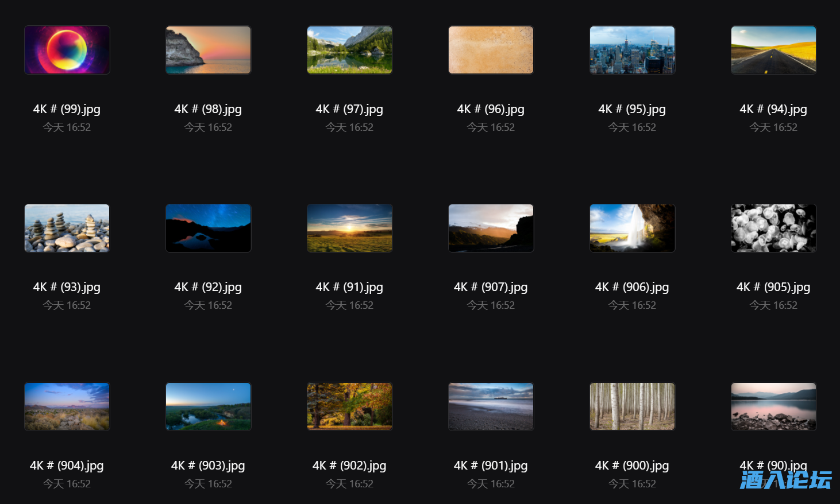Pick the file name "4K # (94).jpg"
The image size is (840, 504).
pyautogui.click(x=773, y=109)
